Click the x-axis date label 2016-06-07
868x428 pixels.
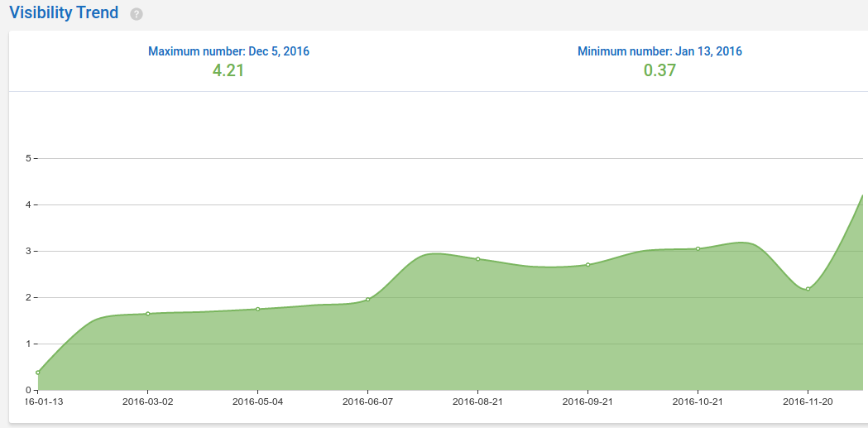(x=367, y=402)
